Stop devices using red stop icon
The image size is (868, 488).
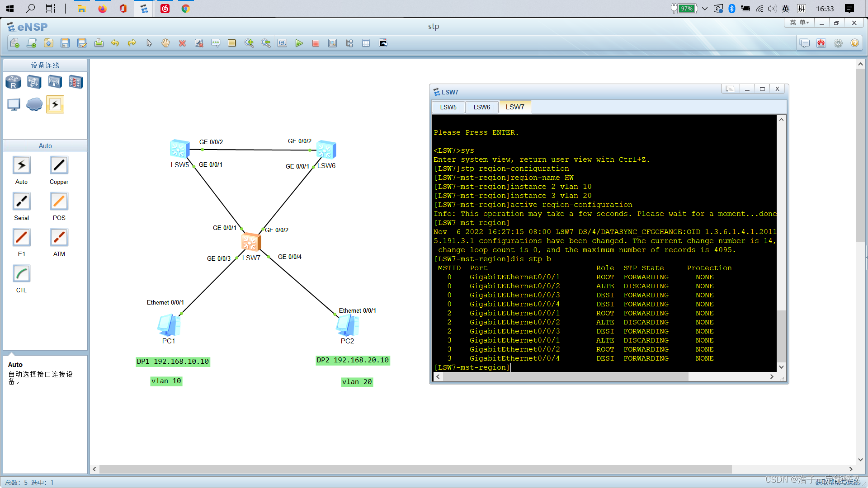316,43
